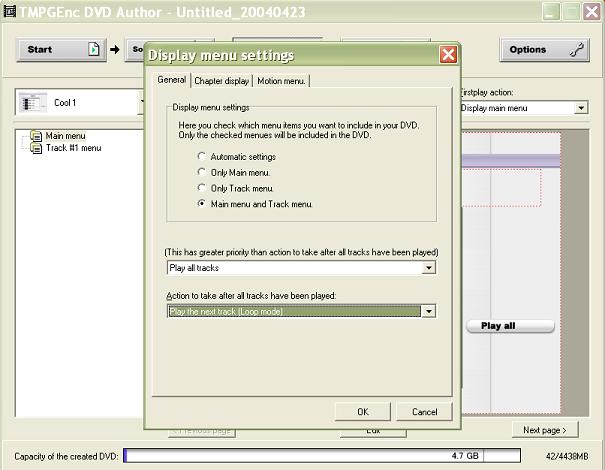Close the TMPGEnc DVD Author window

click(x=591, y=12)
